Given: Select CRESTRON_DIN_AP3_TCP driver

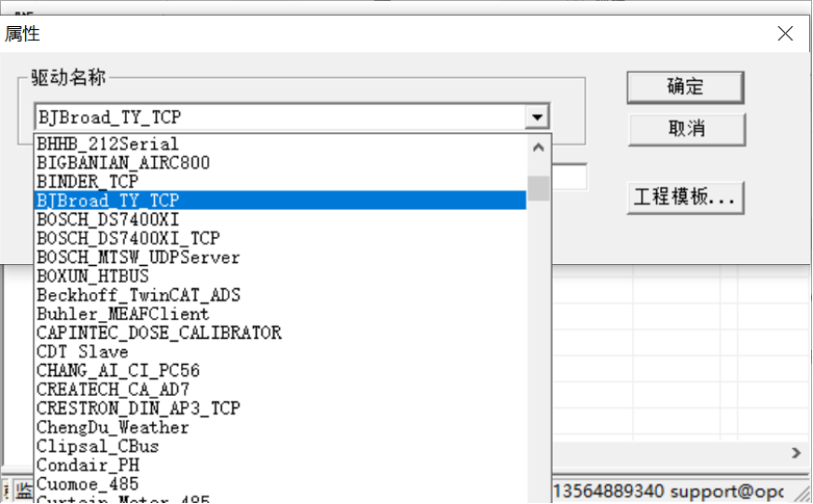Looking at the screenshot, I should pos(280,408).
